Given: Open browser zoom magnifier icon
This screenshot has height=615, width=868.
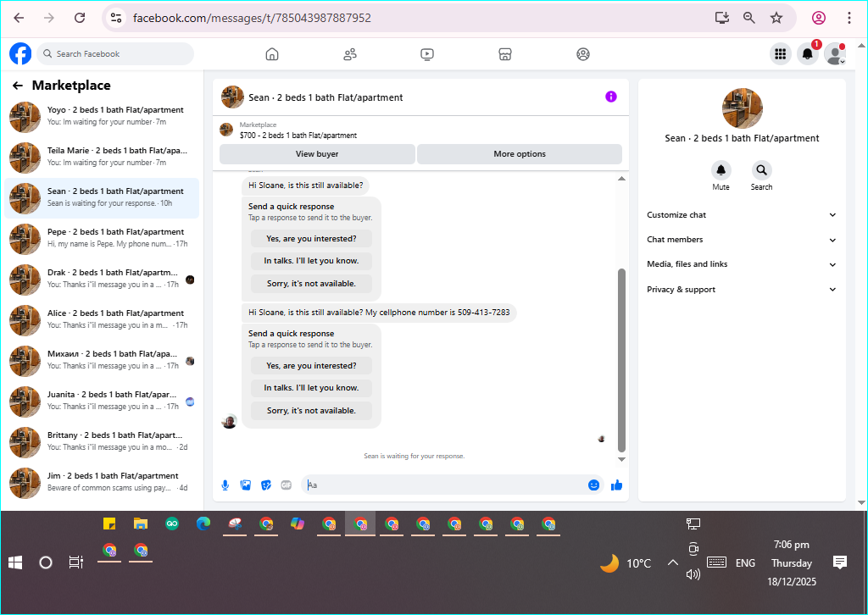Looking at the screenshot, I should click(x=749, y=18).
